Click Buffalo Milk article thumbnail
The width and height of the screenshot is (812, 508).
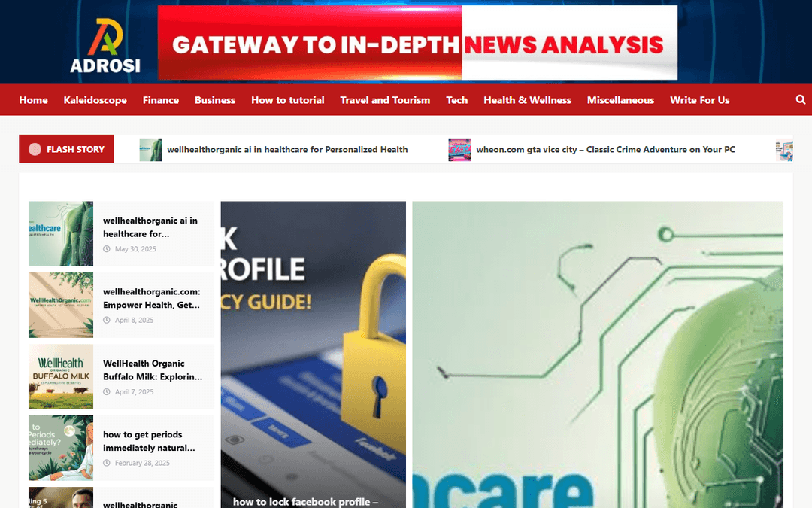pos(61,376)
